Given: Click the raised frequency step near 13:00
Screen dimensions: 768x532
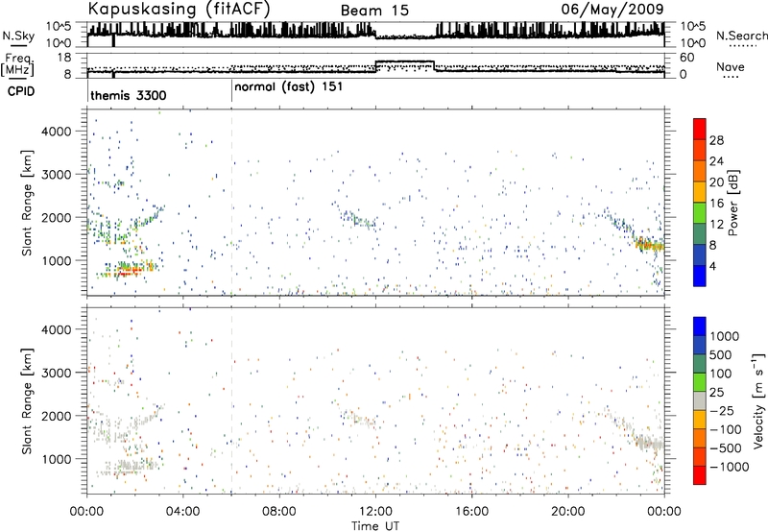Looking at the screenshot, I should (x=404, y=61).
